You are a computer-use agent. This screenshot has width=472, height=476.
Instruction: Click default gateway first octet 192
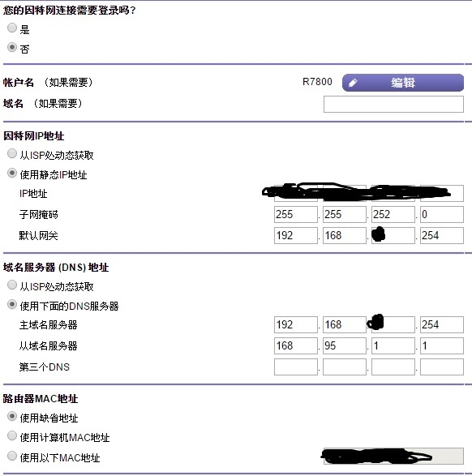click(296, 235)
